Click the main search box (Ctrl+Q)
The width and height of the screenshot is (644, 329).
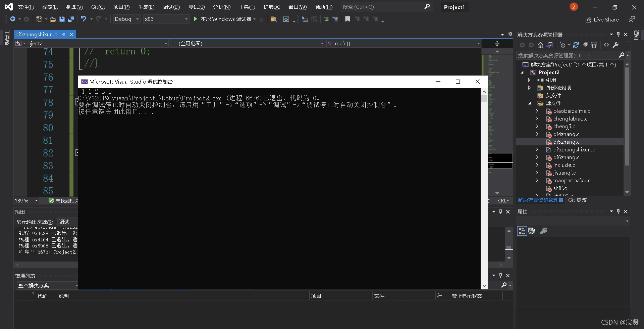(386, 7)
